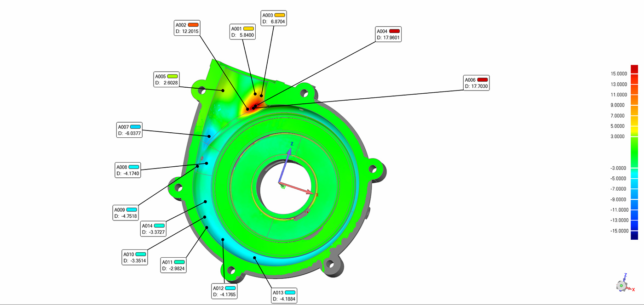The width and height of the screenshot is (644, 305).
Task: Click the A011 label showing -2.9824
Action: tap(173, 265)
